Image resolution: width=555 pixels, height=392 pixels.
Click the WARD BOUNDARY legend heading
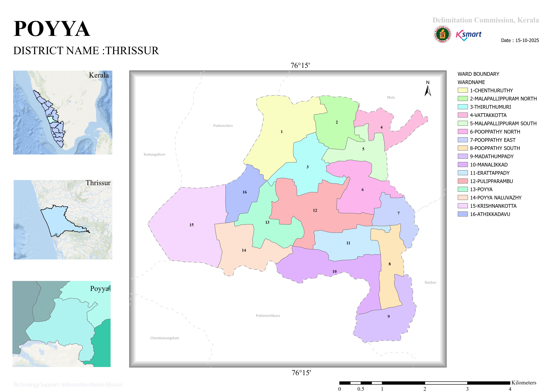(478, 74)
